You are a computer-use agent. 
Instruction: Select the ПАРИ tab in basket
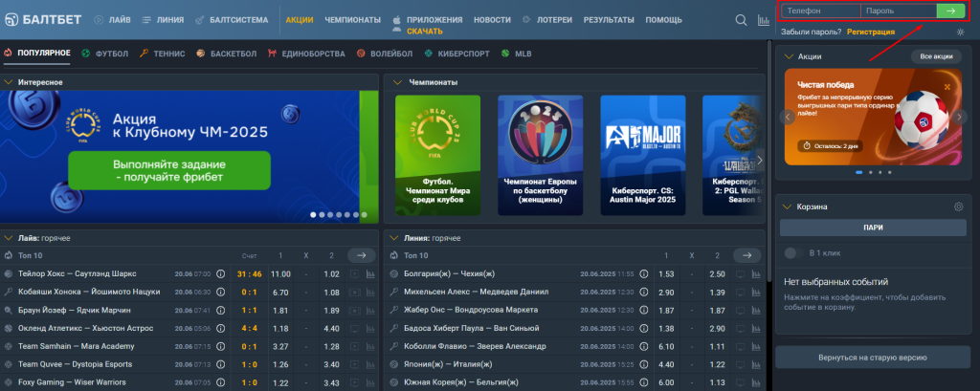(x=873, y=228)
